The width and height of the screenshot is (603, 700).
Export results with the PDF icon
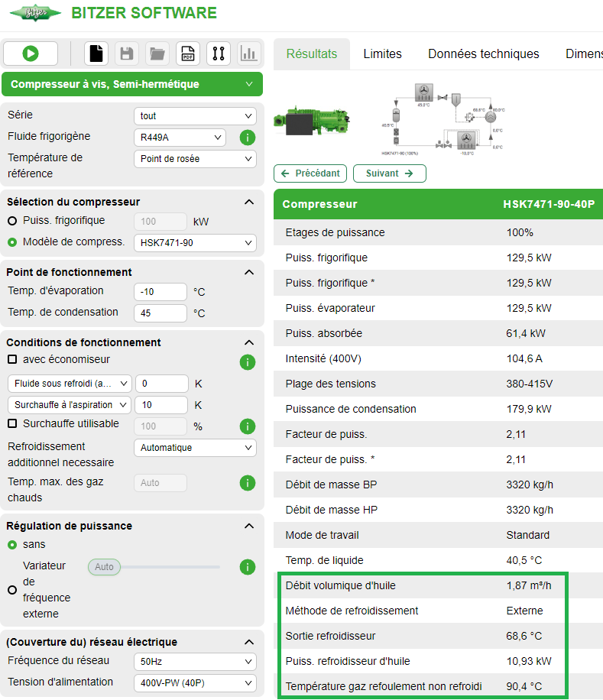(188, 53)
